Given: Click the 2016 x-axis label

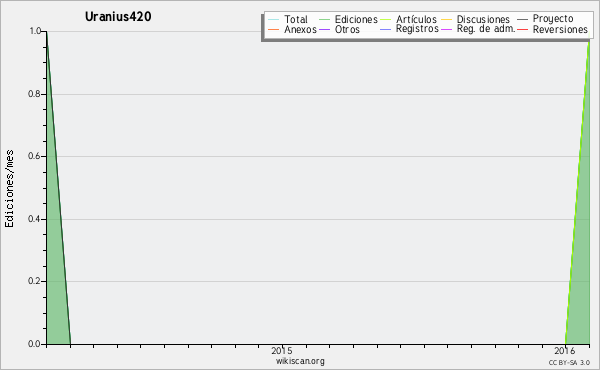Looking at the screenshot, I should click(x=565, y=351).
